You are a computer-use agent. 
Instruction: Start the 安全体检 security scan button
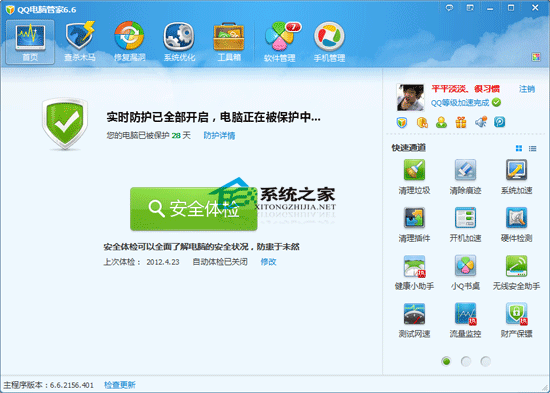tap(194, 209)
